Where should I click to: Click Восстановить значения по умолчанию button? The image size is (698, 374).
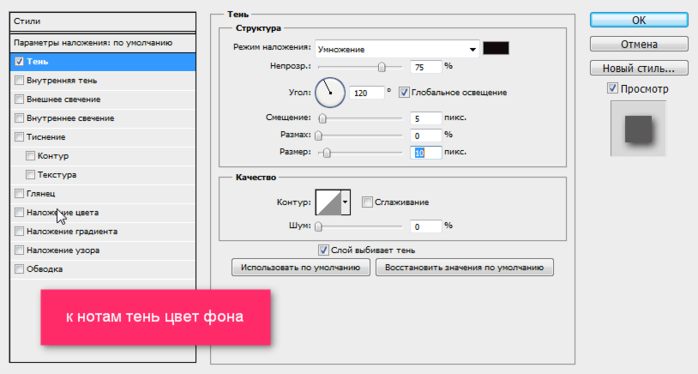tap(464, 268)
